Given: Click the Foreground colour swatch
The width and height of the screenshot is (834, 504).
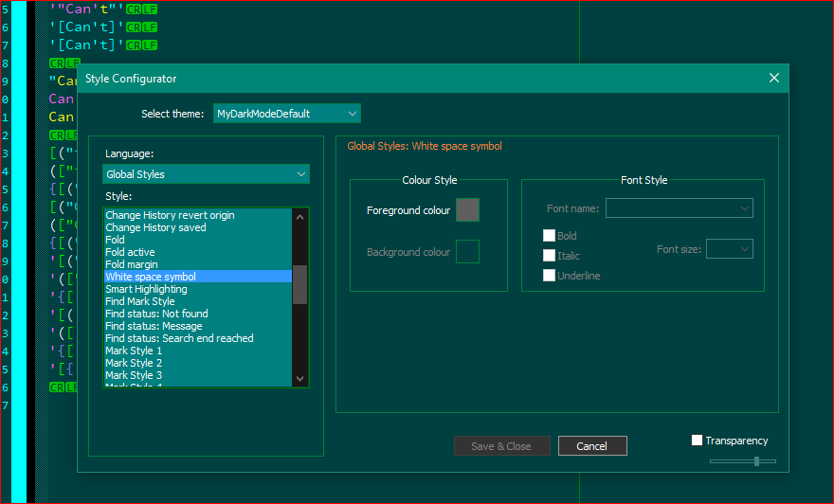Looking at the screenshot, I should click(x=467, y=210).
